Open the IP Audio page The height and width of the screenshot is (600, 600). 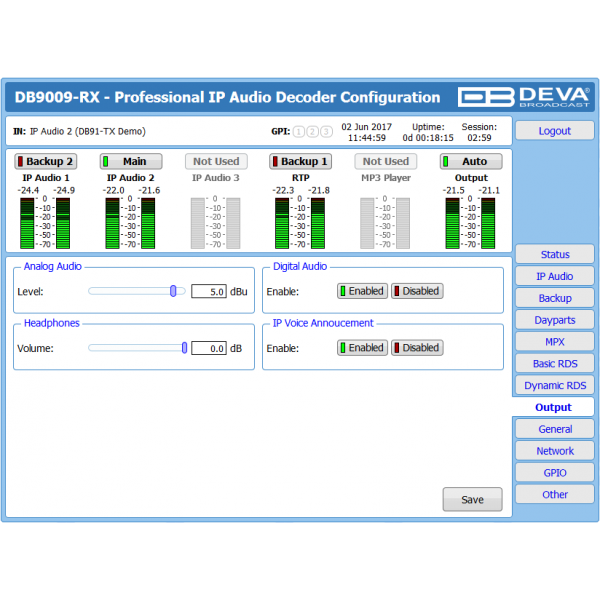pos(554,276)
